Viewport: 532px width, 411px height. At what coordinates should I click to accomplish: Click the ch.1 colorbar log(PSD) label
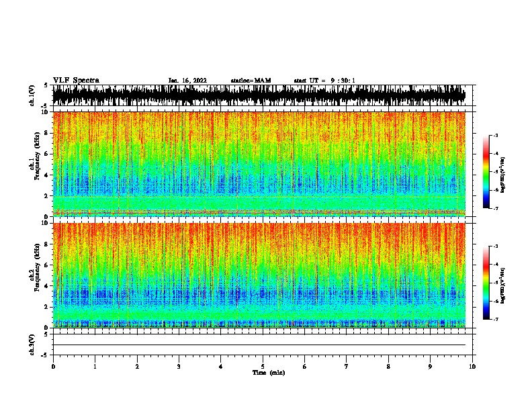tap(502, 175)
